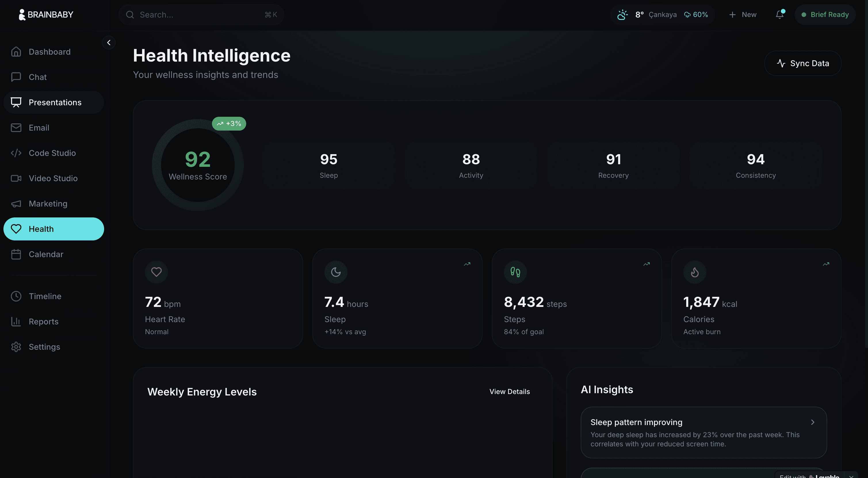The width and height of the screenshot is (868, 478).
Task: Click the Brief Ready status pill
Action: pyautogui.click(x=825, y=14)
